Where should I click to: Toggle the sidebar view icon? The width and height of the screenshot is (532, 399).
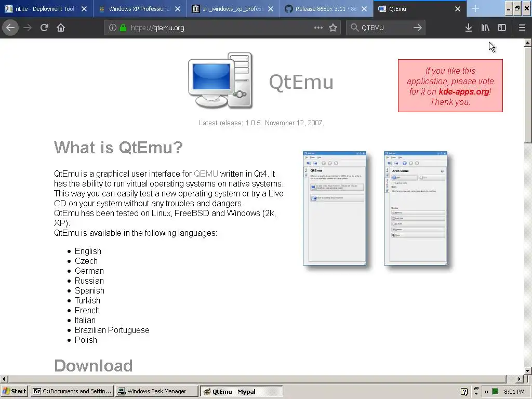pyautogui.click(x=502, y=28)
